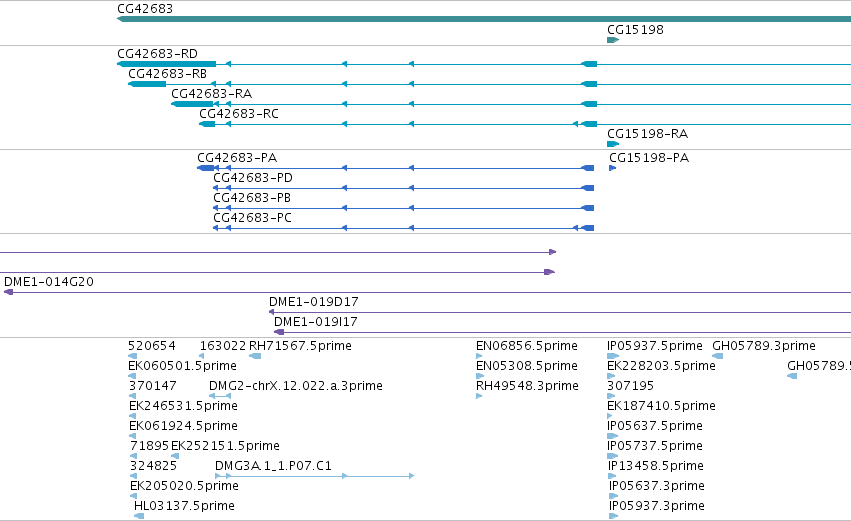Click EN05308.5prime EST label
This screenshot has width=851, height=521.
pyautogui.click(x=526, y=366)
